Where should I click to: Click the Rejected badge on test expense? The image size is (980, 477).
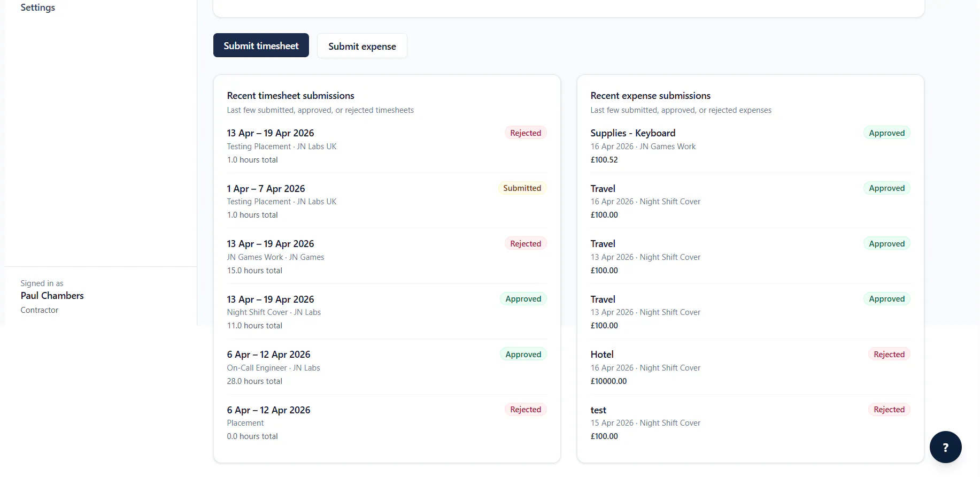[x=889, y=410]
